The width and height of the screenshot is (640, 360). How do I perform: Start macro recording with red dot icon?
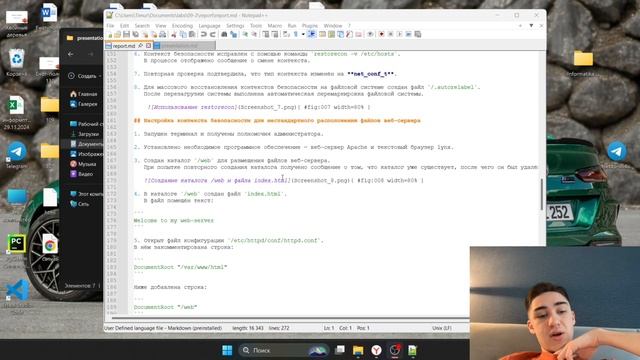pos(381,34)
